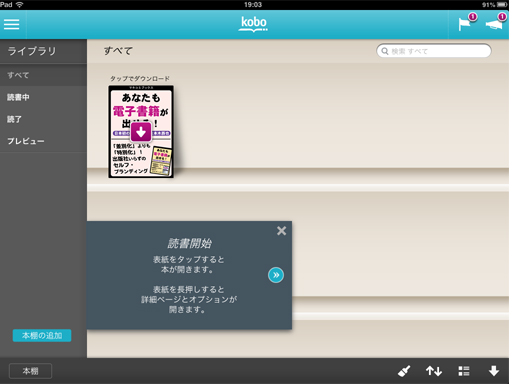Click the 本棚の追加 button
The height and width of the screenshot is (384, 512).
tap(42, 335)
